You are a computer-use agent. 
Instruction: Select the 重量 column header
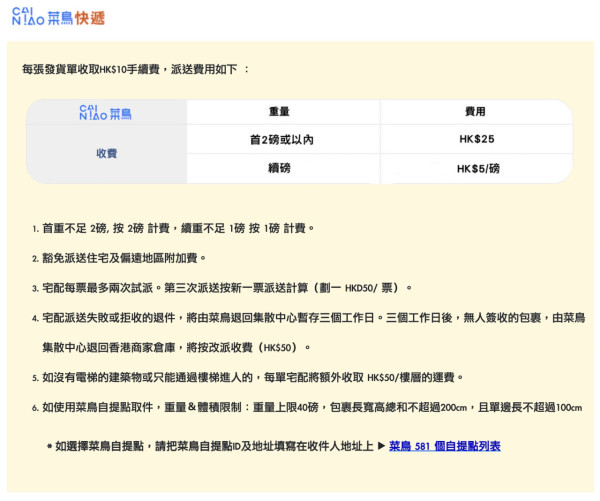click(x=279, y=112)
